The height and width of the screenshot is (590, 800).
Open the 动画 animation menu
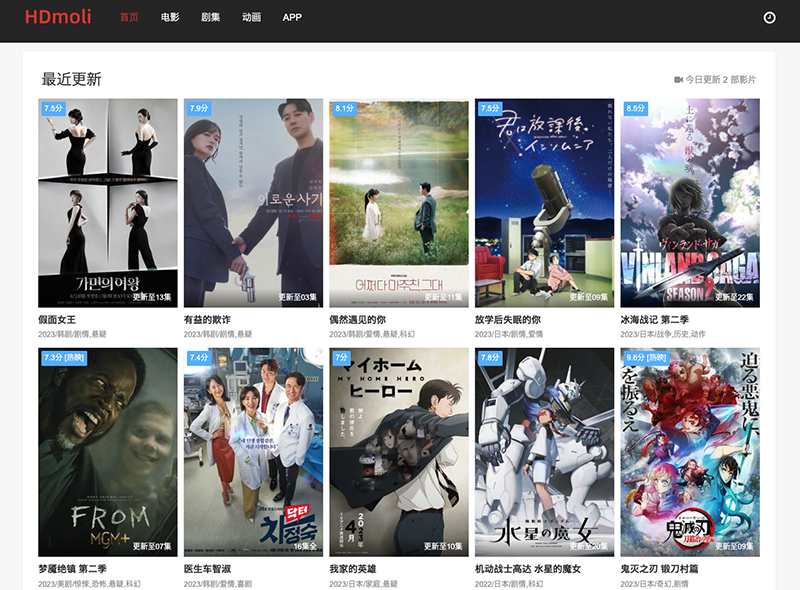[x=251, y=17]
